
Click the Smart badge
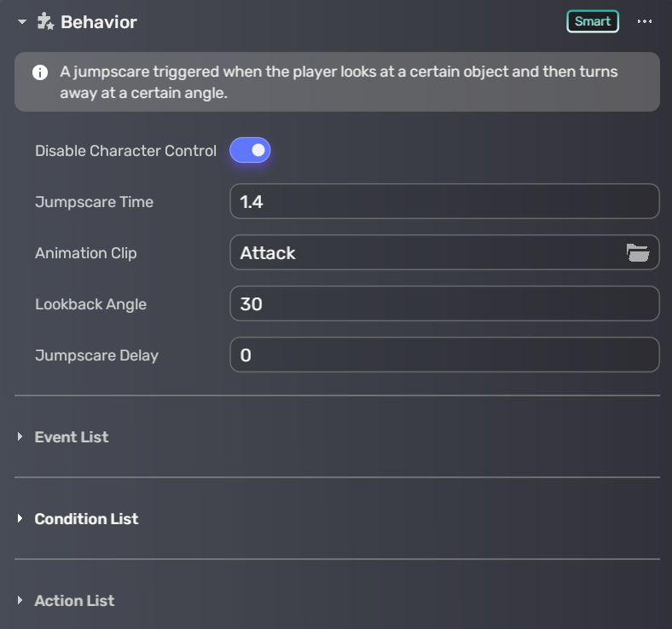pos(592,21)
